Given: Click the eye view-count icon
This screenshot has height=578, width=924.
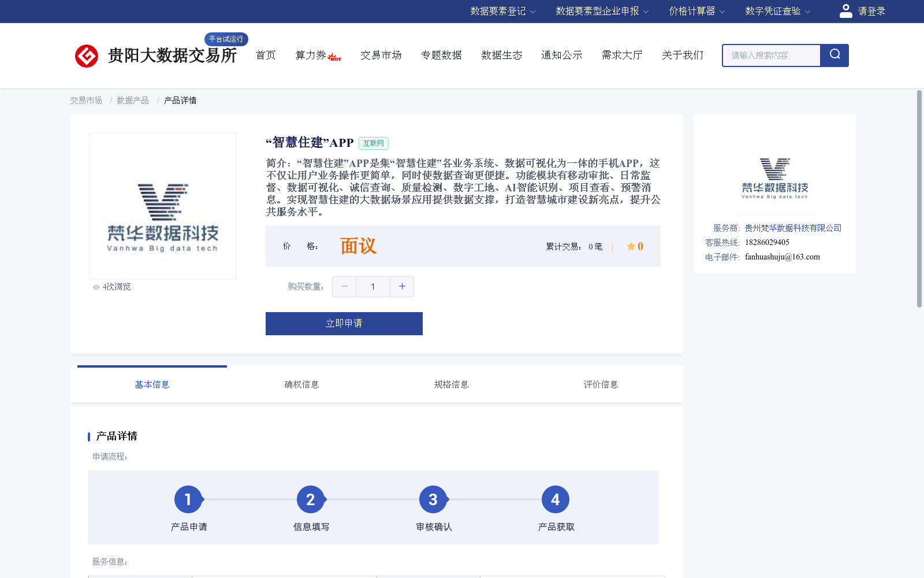Looking at the screenshot, I should coord(96,287).
